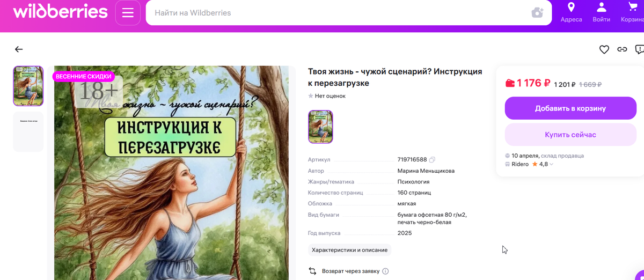This screenshot has width=644, height=280.
Task: Click the info icon near Возврат через заявку
Action: coord(385,271)
